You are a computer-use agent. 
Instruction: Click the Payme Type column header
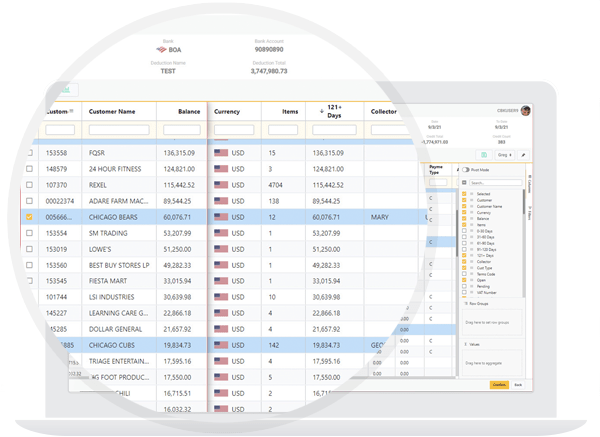(436, 170)
